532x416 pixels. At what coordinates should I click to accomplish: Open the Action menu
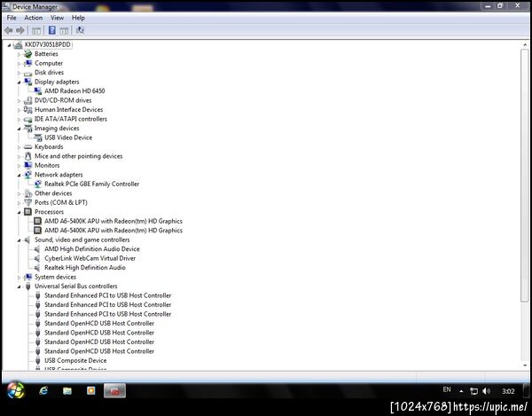point(34,18)
